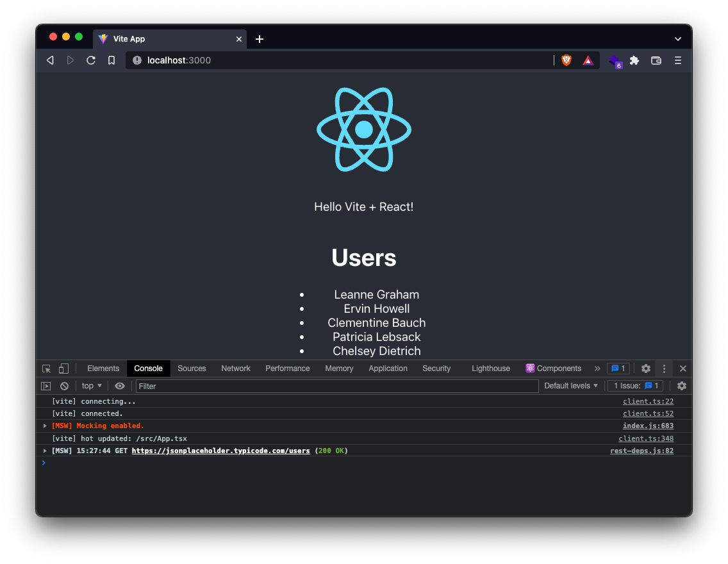Click the eye live expression icon
Image resolution: width=728 pixels, height=564 pixels.
[120, 386]
